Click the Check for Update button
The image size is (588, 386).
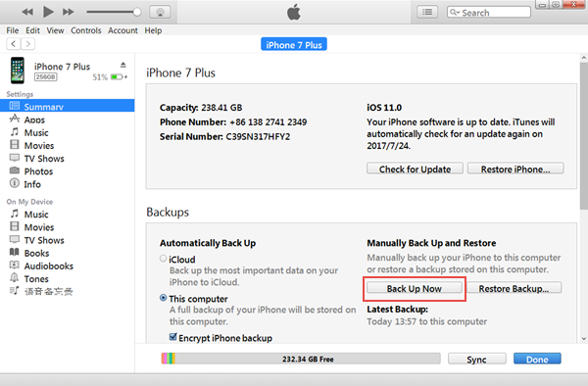pyautogui.click(x=415, y=169)
